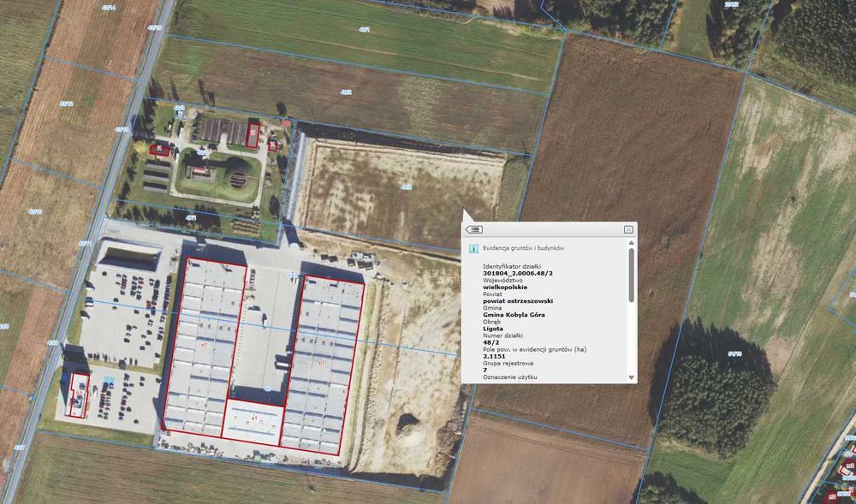Click the popup scrollbar down arrow
The width and height of the screenshot is (856, 504).
(632, 377)
